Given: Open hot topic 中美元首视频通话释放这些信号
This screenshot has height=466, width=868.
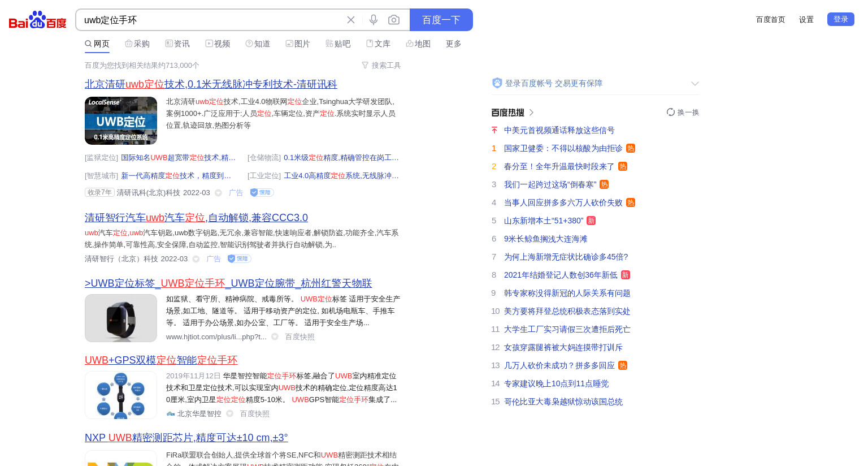Looking at the screenshot, I should (x=559, y=130).
